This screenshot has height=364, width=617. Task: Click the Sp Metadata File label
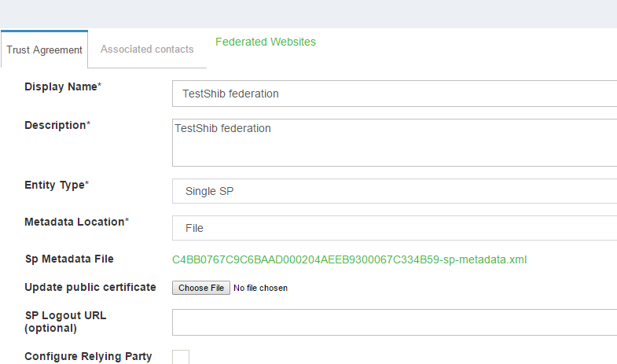point(69,259)
